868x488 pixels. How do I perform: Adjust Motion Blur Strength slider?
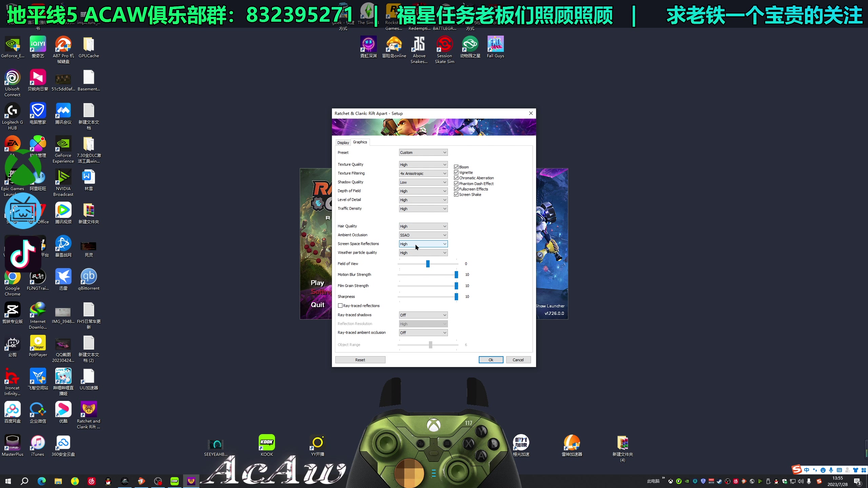click(456, 274)
